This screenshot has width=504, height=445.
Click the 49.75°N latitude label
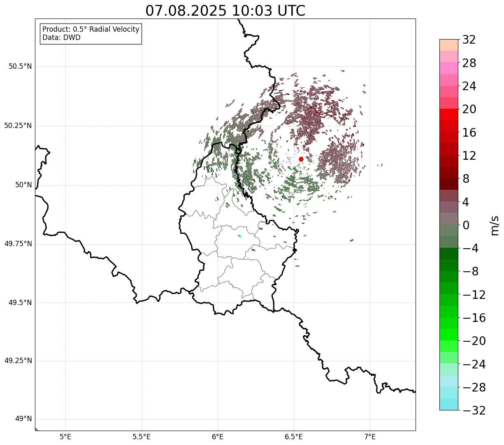click(x=18, y=244)
